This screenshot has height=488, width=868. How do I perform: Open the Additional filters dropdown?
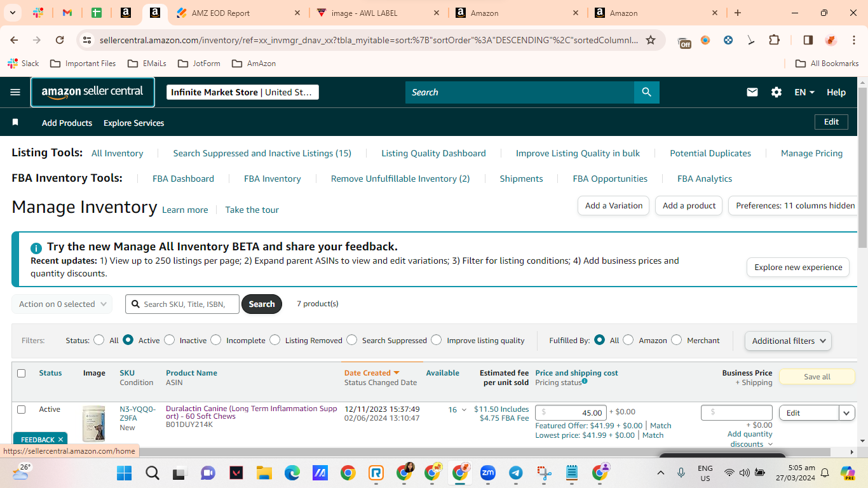(788, 341)
